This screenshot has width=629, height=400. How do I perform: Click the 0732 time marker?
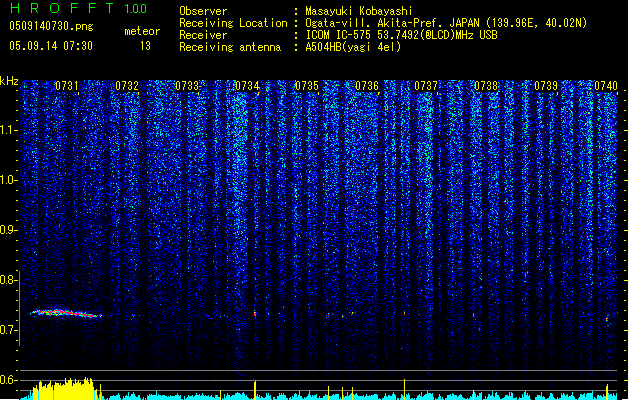tap(127, 86)
